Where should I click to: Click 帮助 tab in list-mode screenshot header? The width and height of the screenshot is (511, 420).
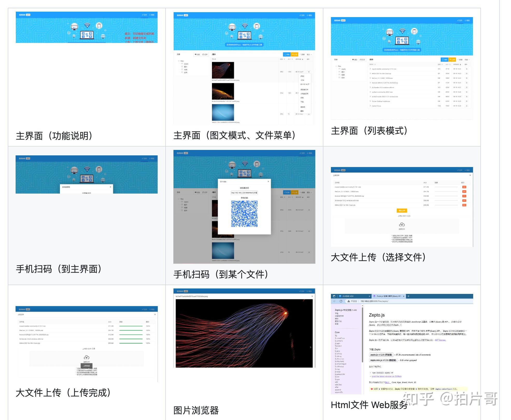[467, 20]
